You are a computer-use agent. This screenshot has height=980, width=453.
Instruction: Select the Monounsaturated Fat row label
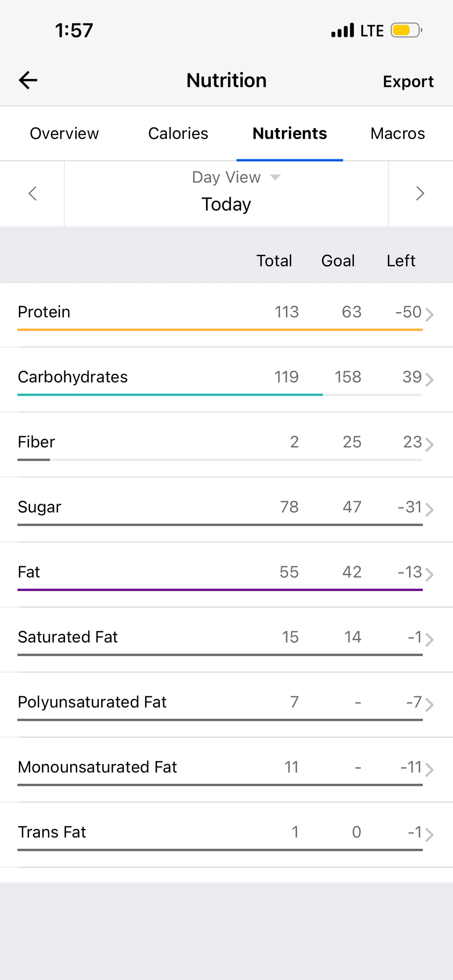point(97,767)
